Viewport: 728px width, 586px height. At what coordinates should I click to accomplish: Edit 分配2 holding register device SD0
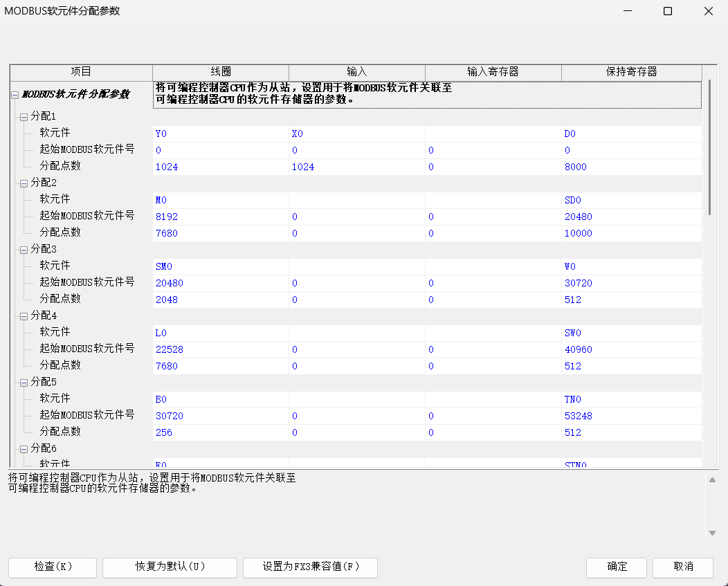pos(631,200)
